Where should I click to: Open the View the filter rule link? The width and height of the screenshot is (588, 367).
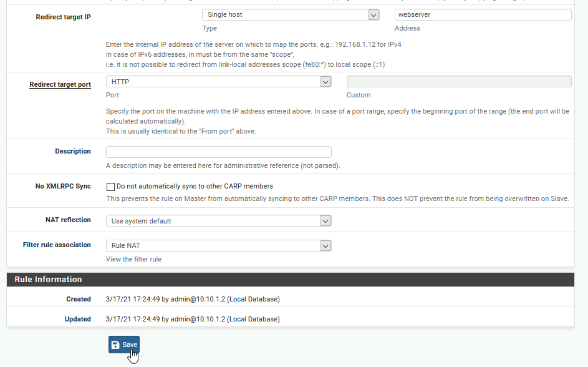pos(133,259)
